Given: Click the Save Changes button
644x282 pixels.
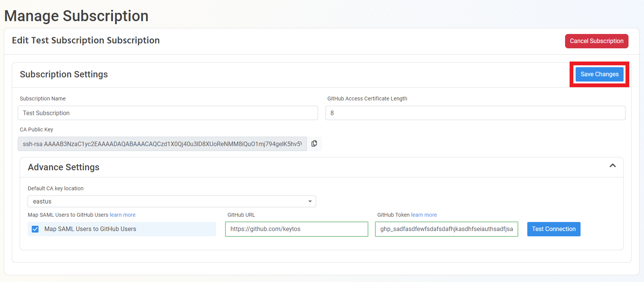Looking at the screenshot, I should pyautogui.click(x=599, y=74).
